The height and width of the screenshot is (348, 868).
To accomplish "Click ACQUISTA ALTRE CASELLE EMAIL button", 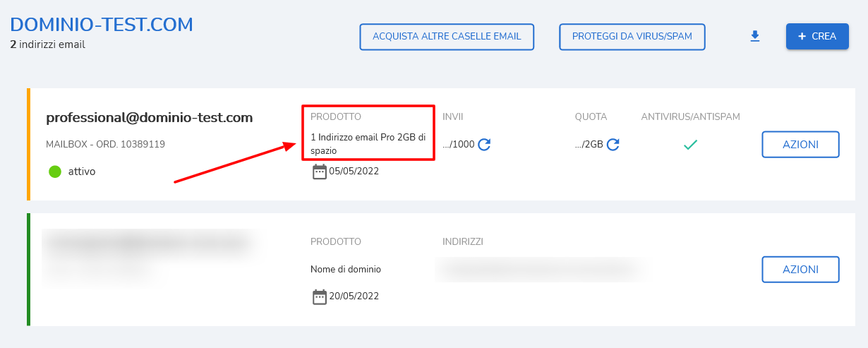I will (447, 37).
